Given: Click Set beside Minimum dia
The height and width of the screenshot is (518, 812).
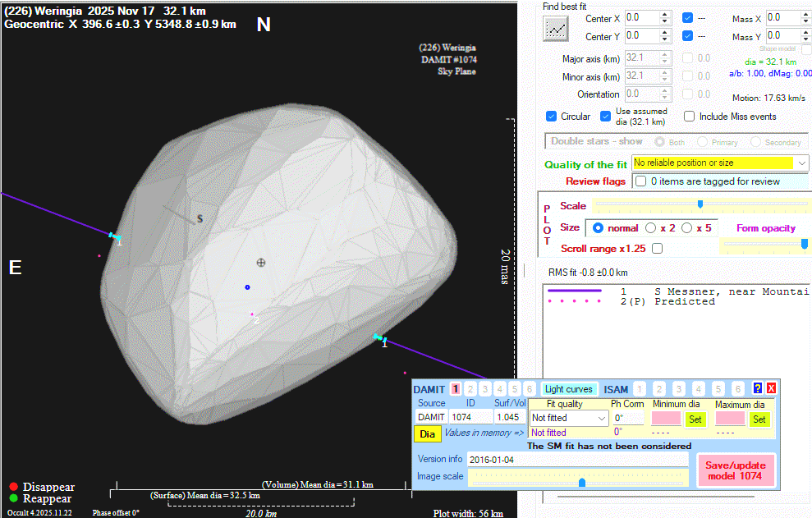Looking at the screenshot, I should [695, 419].
